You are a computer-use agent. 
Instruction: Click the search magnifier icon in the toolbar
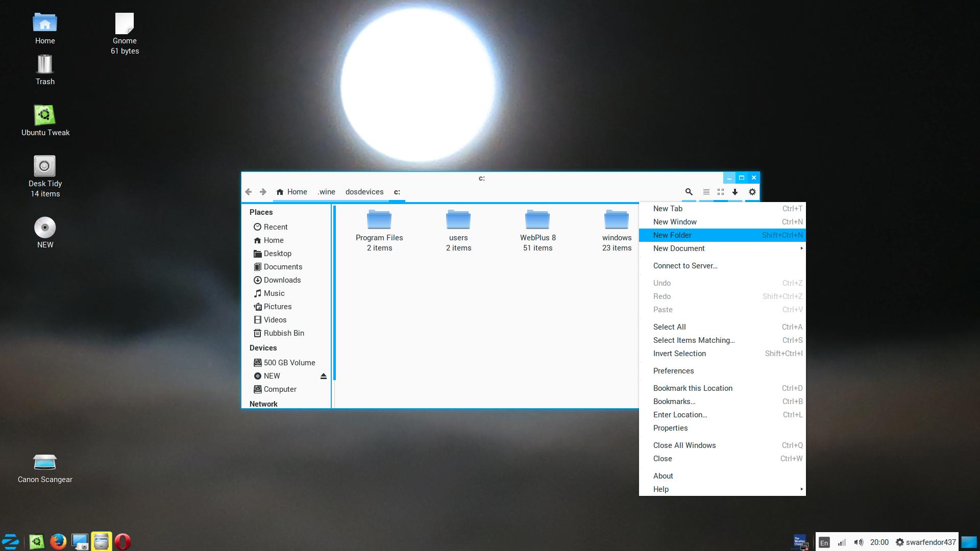tap(689, 192)
